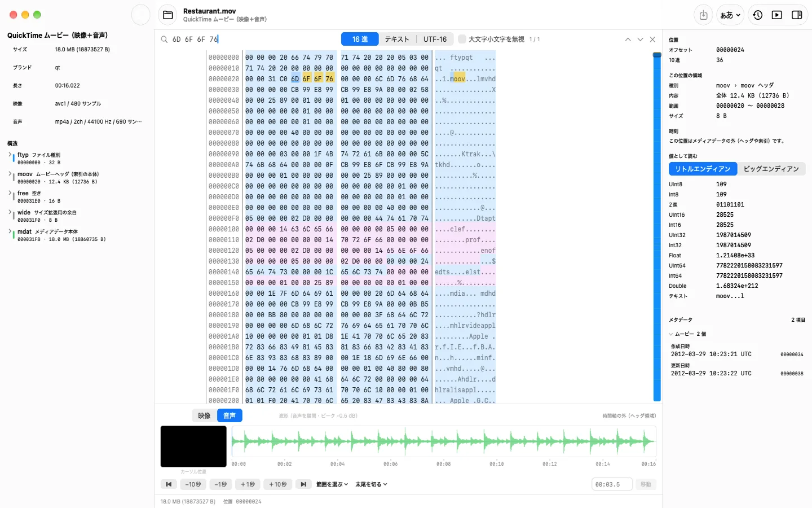Image resolution: width=812 pixels, height=508 pixels.
Task: Select テキスト search mode
Action: (x=397, y=40)
